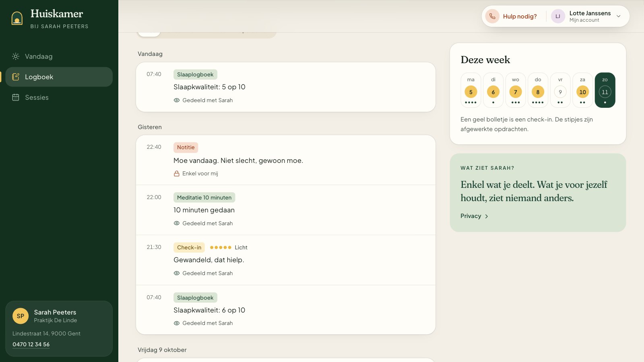Select Friday 9 in Deze week
644x362 pixels.
tap(560, 90)
